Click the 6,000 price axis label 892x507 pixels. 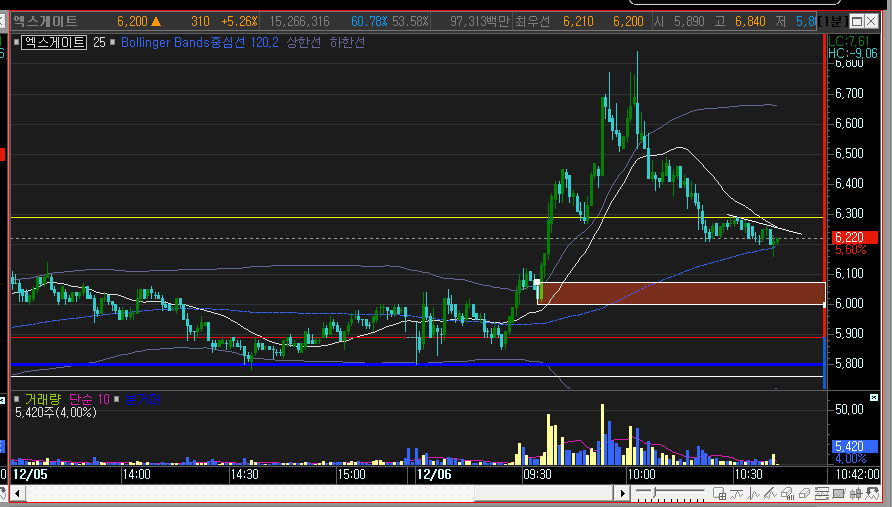point(849,303)
